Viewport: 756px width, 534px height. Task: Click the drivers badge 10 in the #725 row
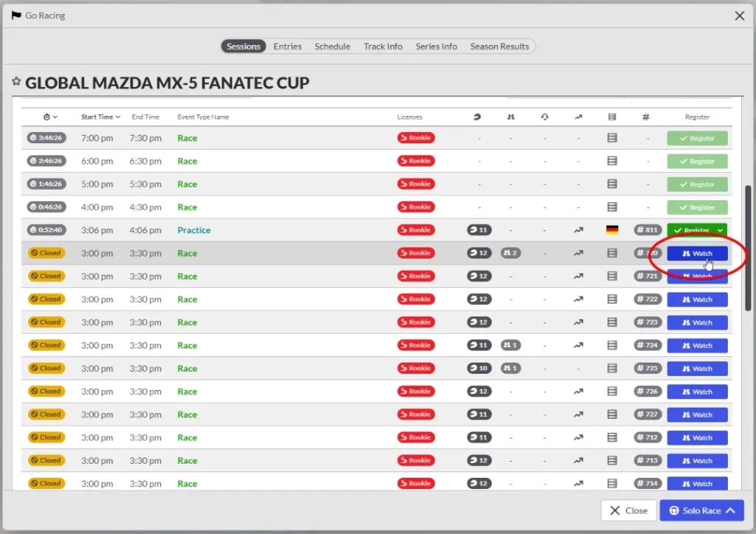click(x=479, y=369)
